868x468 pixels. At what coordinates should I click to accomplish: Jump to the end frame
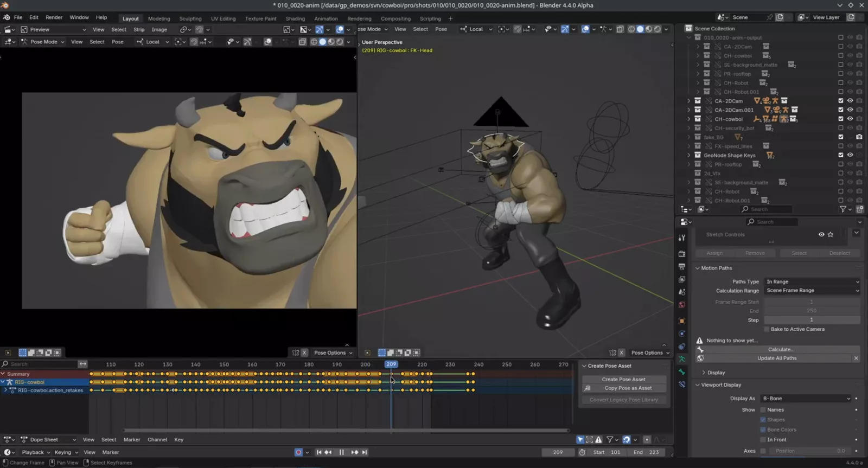[365, 452]
